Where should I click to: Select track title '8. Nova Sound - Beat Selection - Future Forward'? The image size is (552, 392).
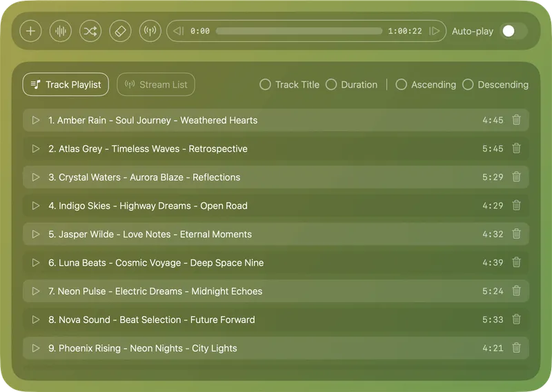[x=152, y=320]
